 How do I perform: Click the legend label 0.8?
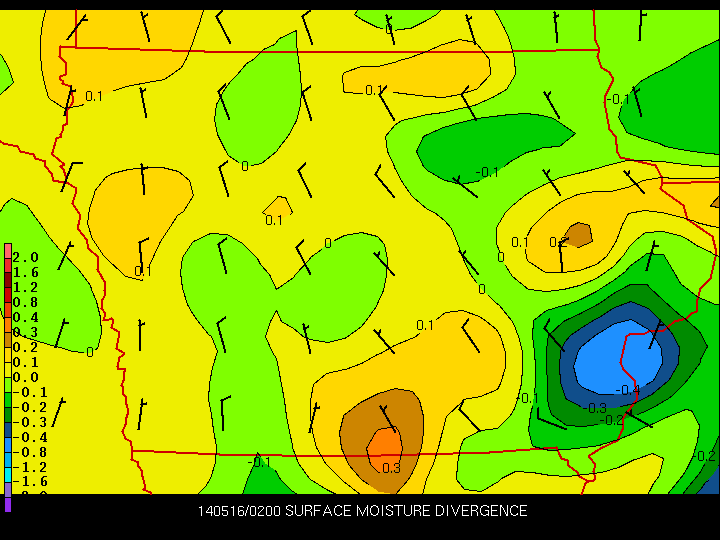[x=25, y=303]
